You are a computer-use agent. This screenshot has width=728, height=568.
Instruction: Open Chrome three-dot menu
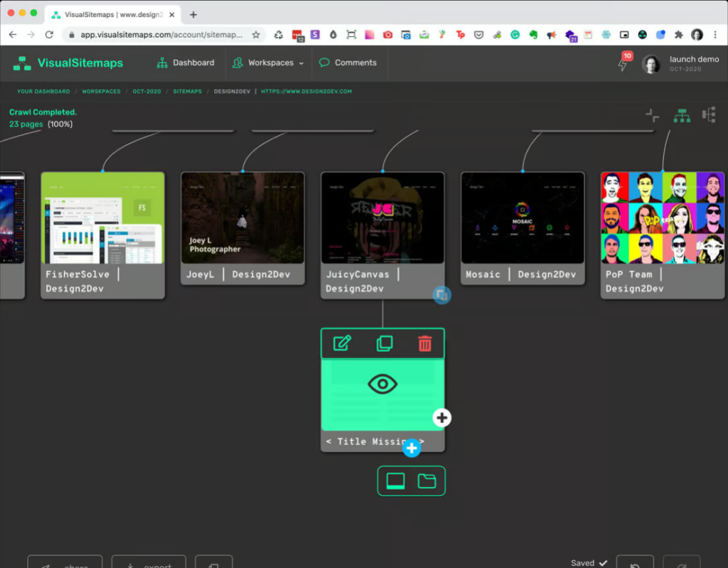(x=715, y=35)
